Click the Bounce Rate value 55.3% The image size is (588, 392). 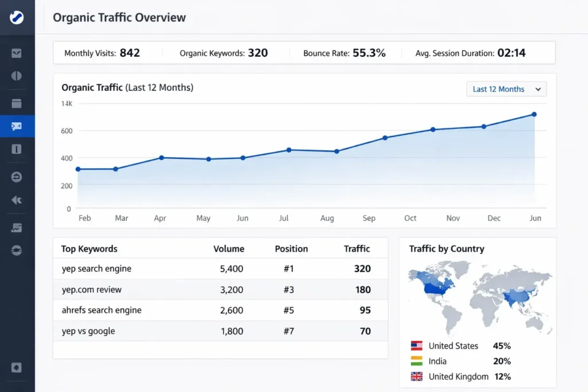pyautogui.click(x=369, y=53)
